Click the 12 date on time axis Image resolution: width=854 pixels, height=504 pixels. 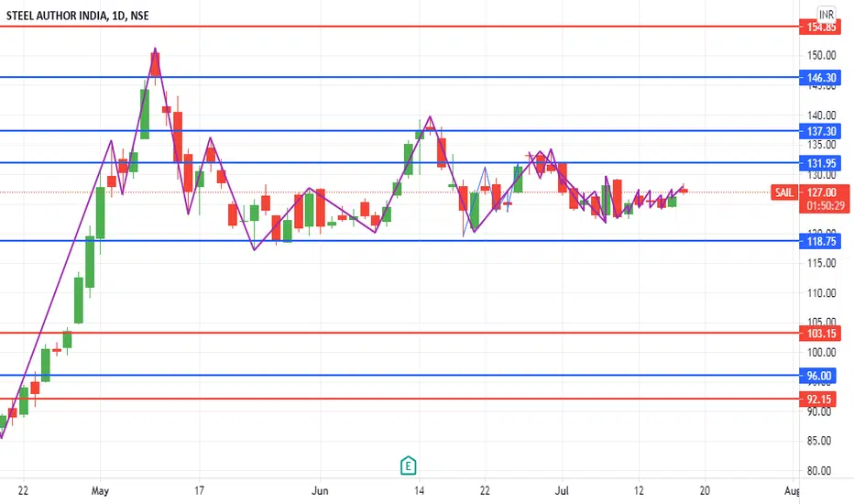click(639, 491)
